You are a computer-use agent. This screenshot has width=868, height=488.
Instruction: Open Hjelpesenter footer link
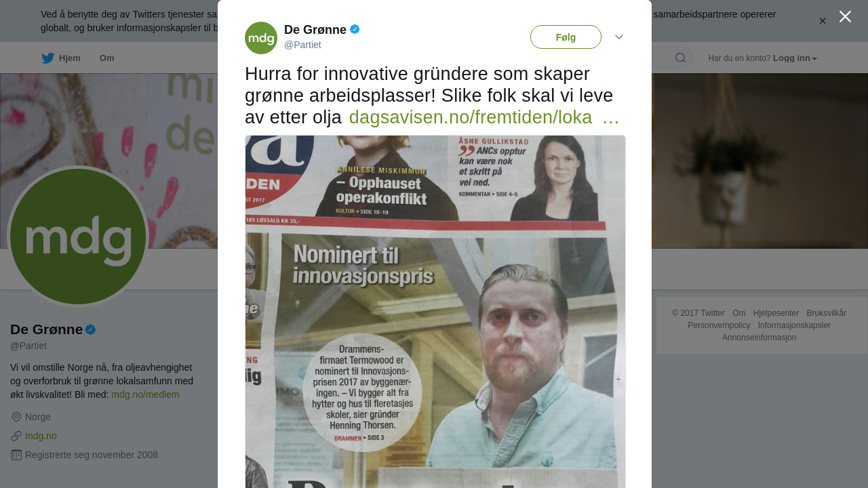776,313
